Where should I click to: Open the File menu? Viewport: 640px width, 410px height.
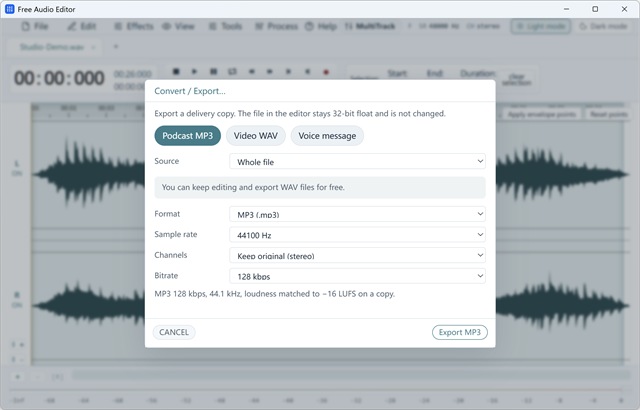[35, 27]
